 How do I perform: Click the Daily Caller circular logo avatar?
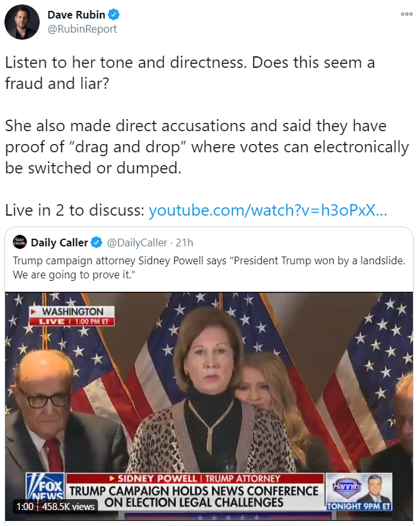point(19,243)
